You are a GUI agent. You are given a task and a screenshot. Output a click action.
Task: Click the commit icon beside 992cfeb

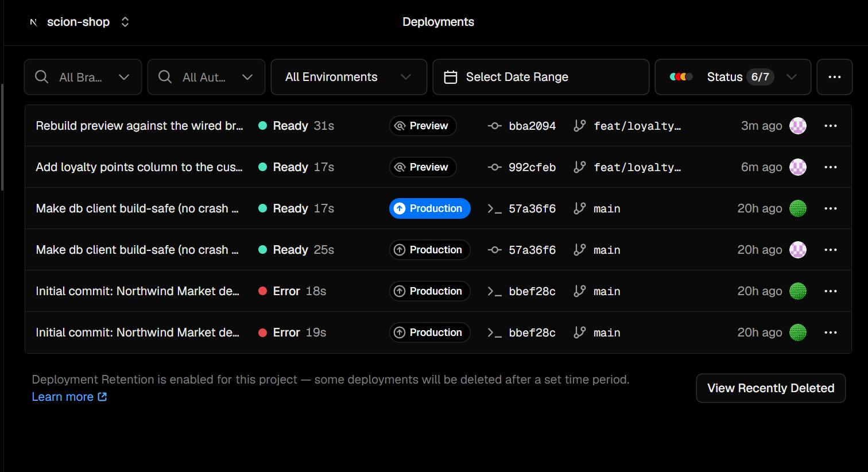pyautogui.click(x=494, y=167)
